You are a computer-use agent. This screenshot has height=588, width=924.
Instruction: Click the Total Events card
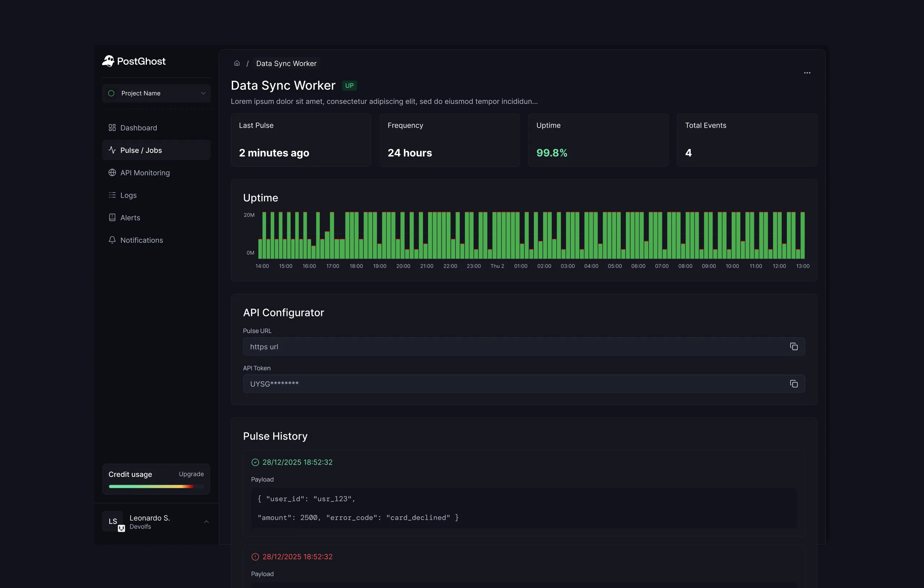point(747,140)
